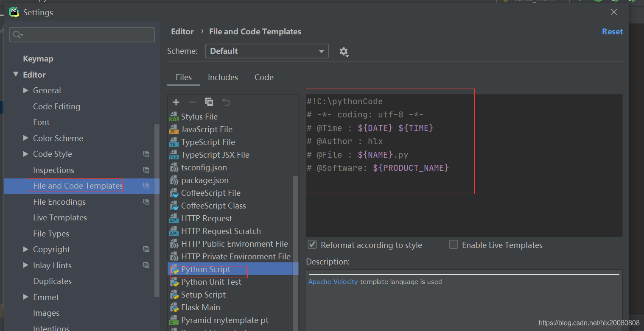Collapse the Editor tree section
The height and width of the screenshot is (331, 644).
coord(16,75)
